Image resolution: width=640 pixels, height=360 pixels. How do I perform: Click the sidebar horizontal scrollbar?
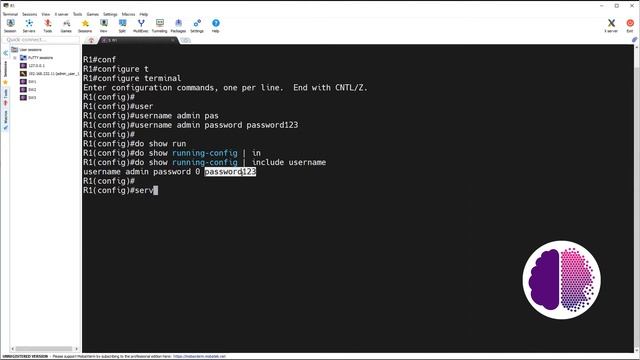(x=44, y=349)
